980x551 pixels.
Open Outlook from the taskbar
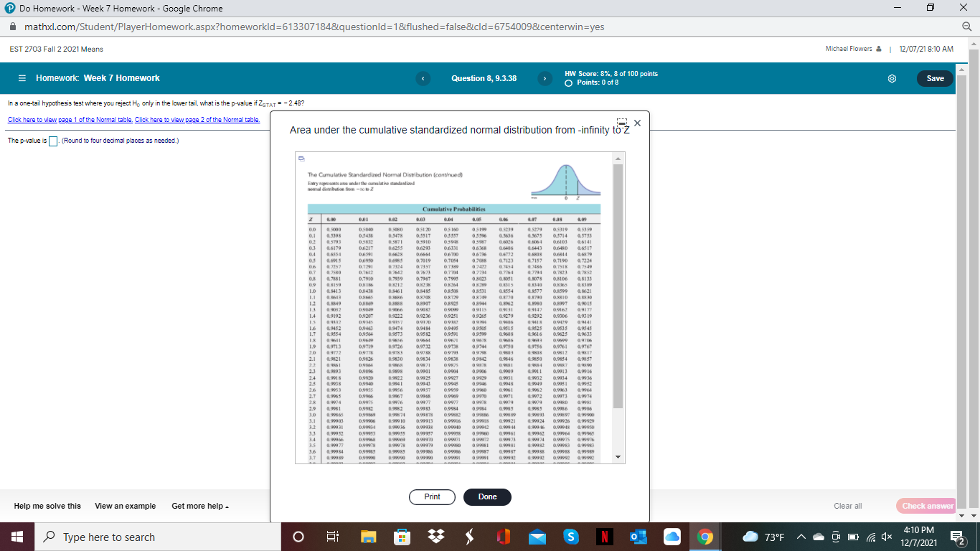pyautogui.click(x=637, y=537)
